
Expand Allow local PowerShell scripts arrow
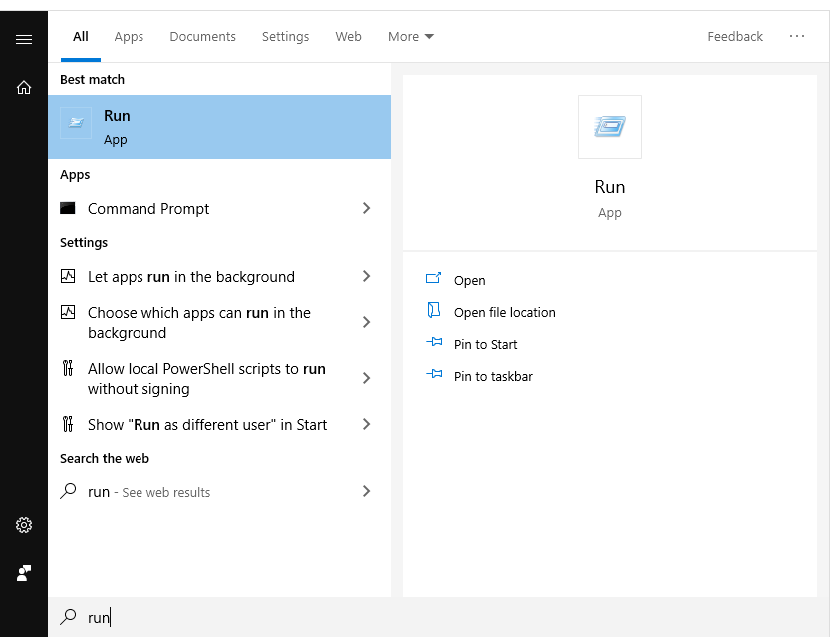(x=366, y=378)
